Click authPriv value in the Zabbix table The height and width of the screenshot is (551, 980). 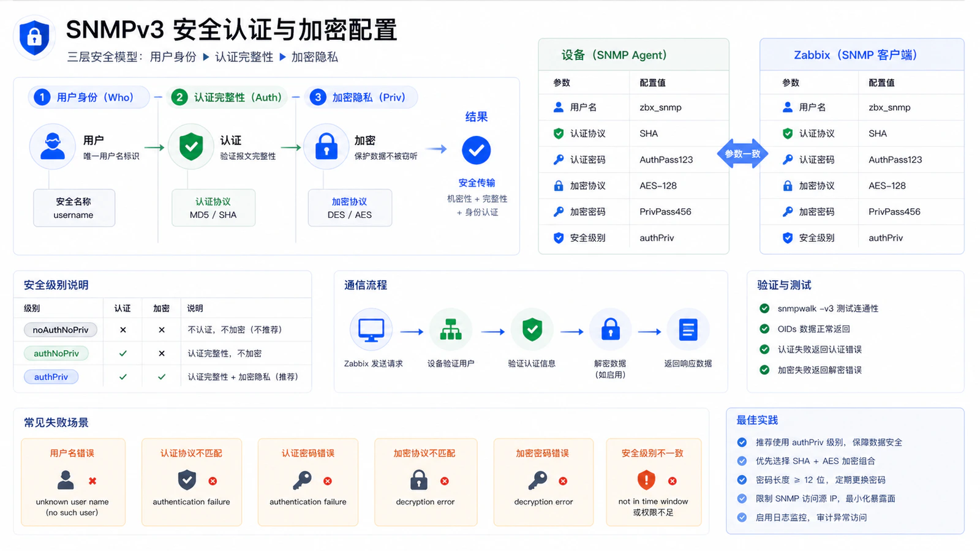click(886, 238)
